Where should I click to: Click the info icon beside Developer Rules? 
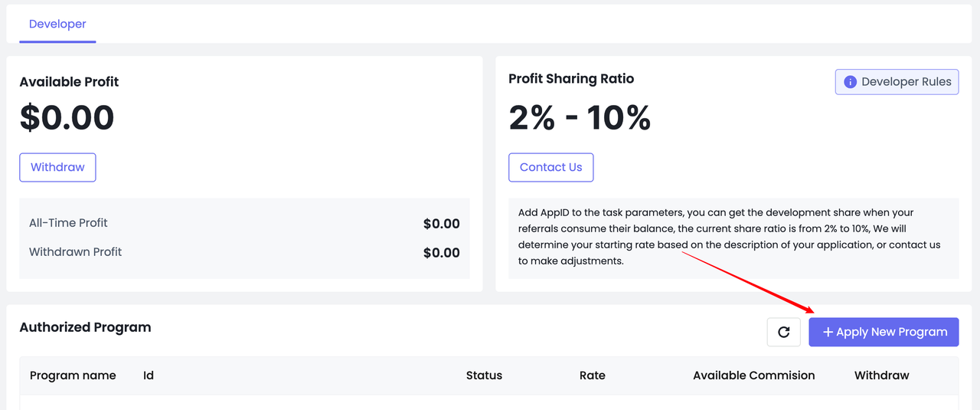point(850,82)
